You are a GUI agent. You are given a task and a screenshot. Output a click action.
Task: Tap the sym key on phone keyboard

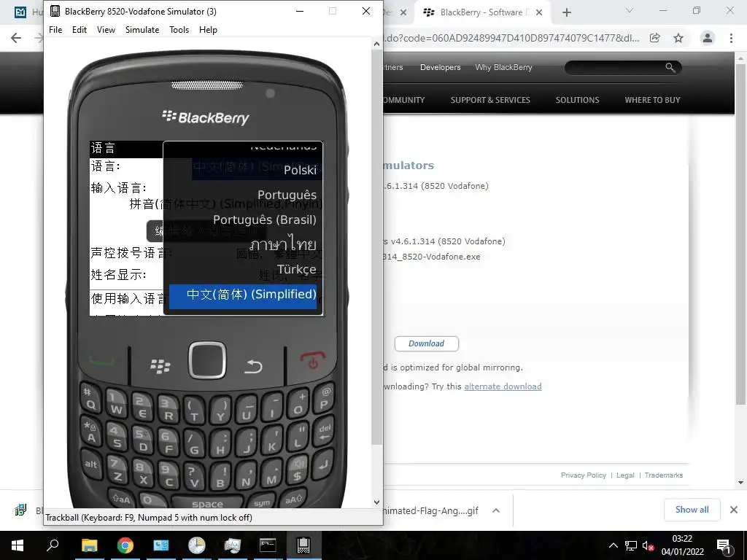point(262,502)
